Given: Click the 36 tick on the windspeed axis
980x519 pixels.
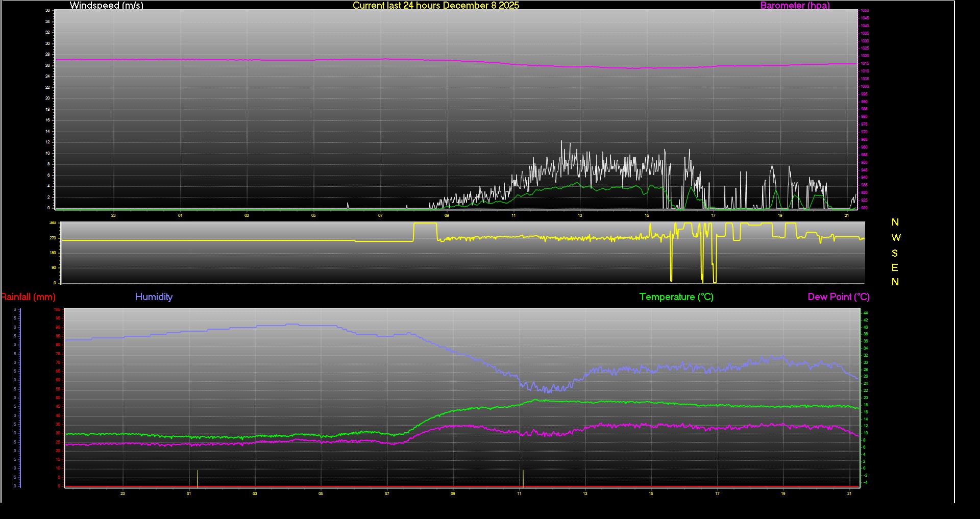Looking at the screenshot, I should [47, 11].
